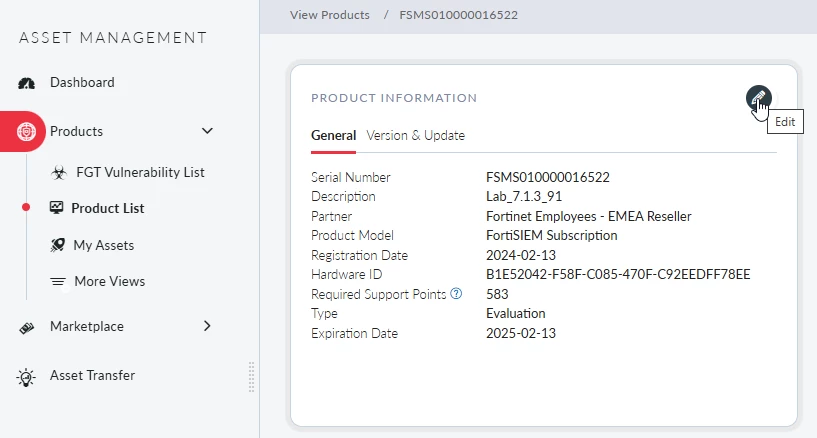Go to Product List
The height and width of the screenshot is (438, 817).
pos(108,208)
